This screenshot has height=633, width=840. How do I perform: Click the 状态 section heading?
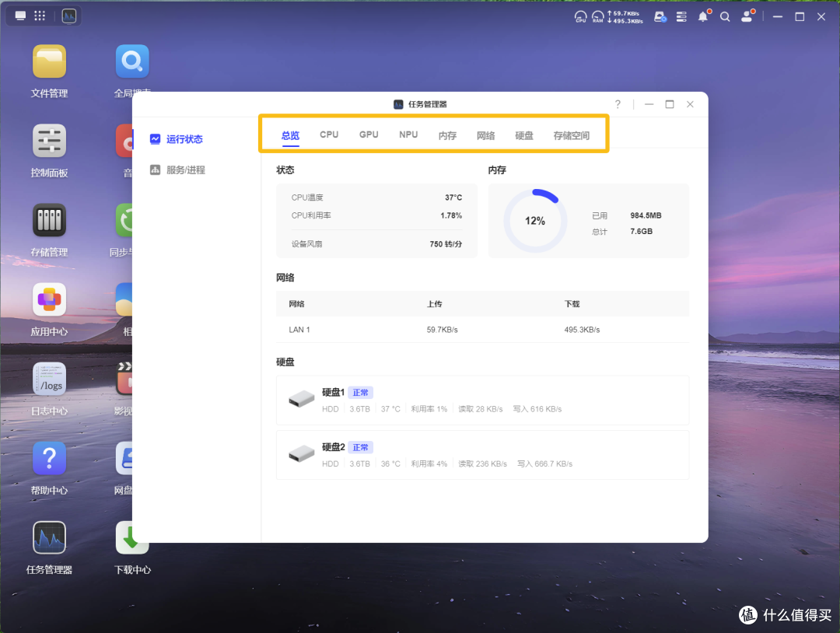click(x=285, y=170)
